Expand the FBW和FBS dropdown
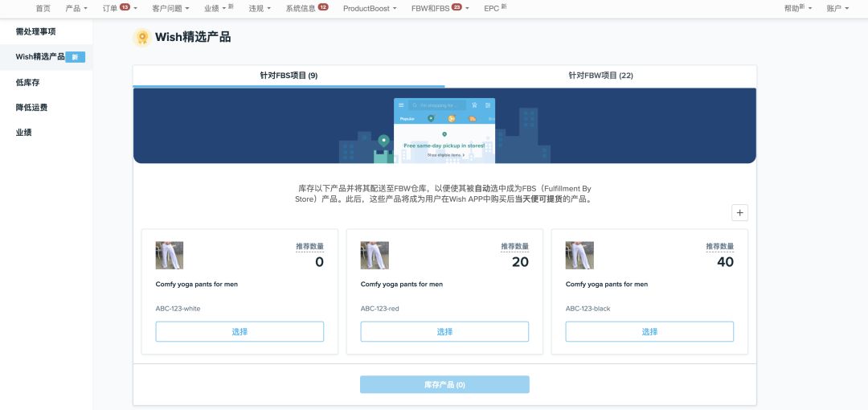 click(x=440, y=8)
